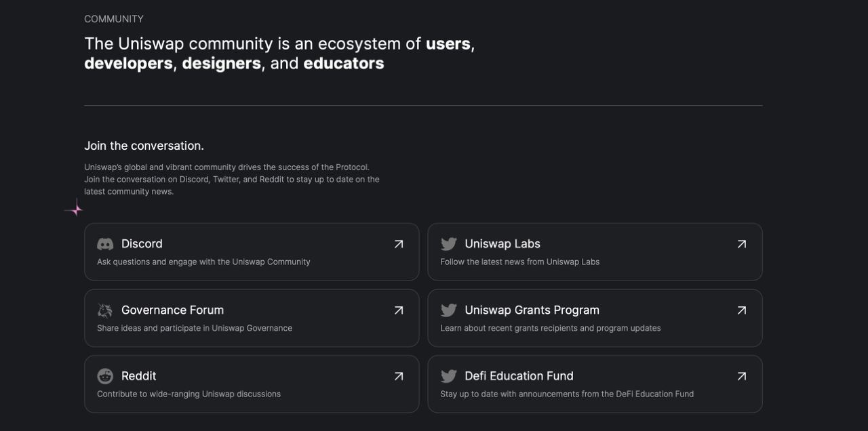The height and width of the screenshot is (431, 868).
Task: Click Twitter bird beside Uniswap Grants Program
Action: coord(448,310)
